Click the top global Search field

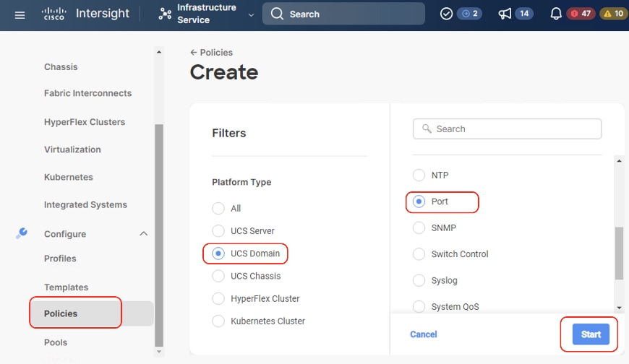click(x=343, y=14)
